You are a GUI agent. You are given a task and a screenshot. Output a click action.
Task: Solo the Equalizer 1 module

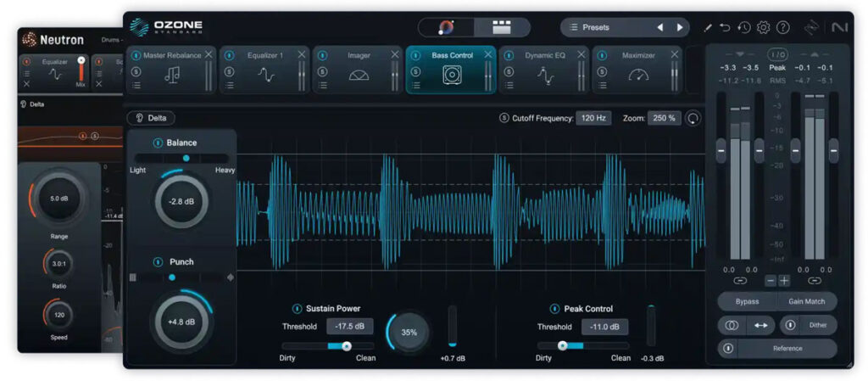click(229, 71)
